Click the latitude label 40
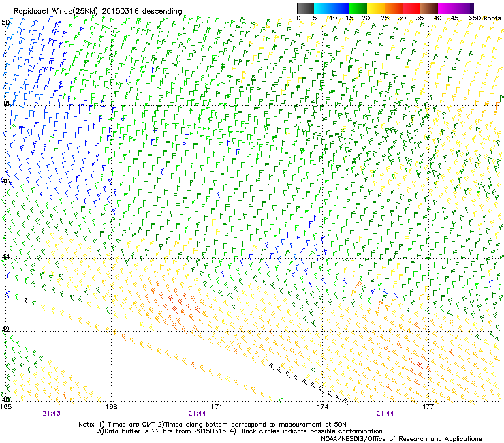 tap(5, 399)
